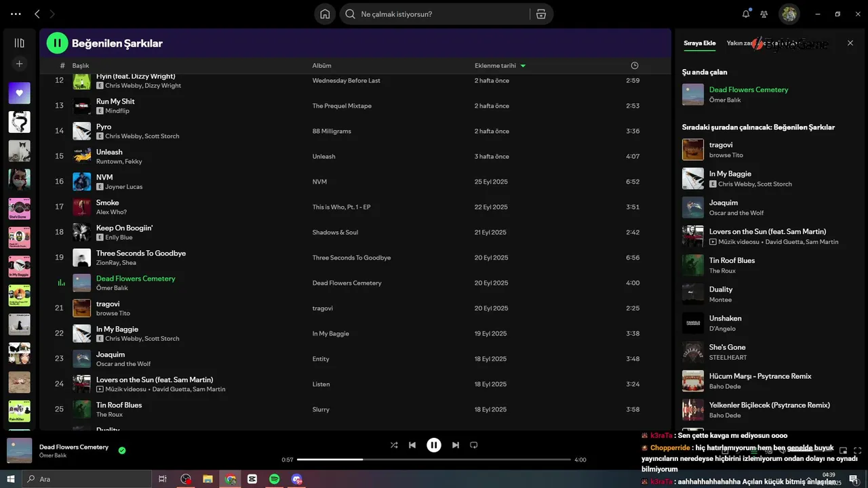Open Spotify from the taskbar
Viewport: 868px width, 488px height.
click(x=275, y=479)
